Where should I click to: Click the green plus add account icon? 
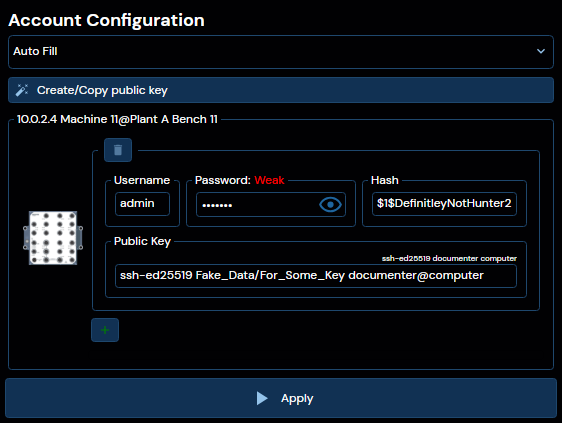coord(105,330)
